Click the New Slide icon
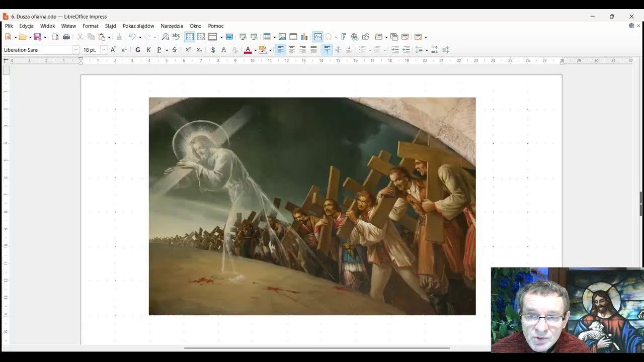 (x=378, y=37)
